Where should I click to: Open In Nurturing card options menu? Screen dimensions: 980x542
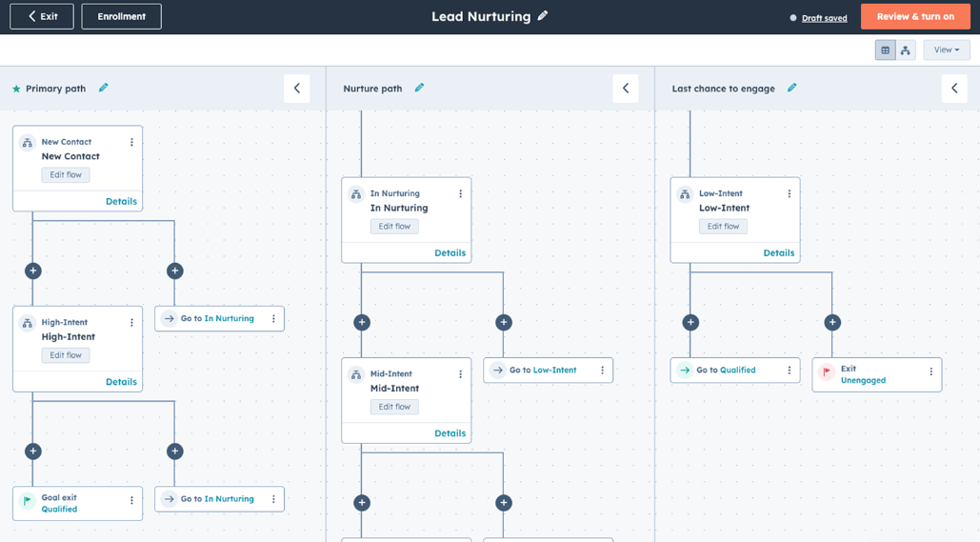click(461, 193)
